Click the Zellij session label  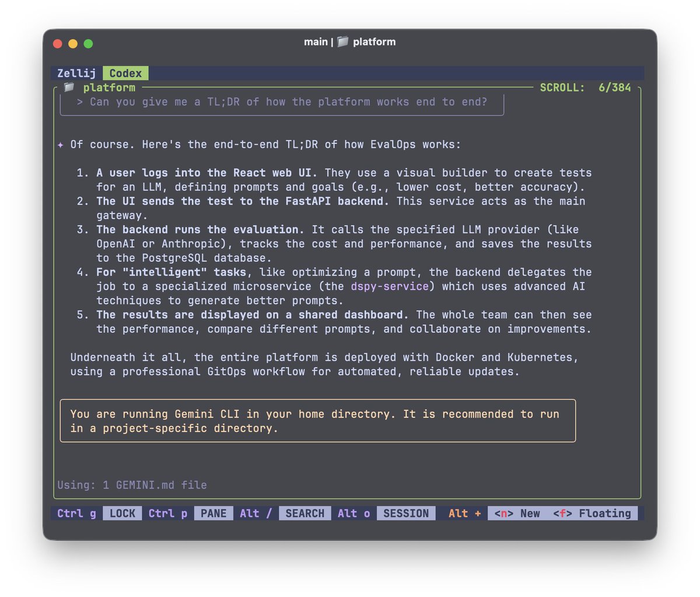pos(76,73)
